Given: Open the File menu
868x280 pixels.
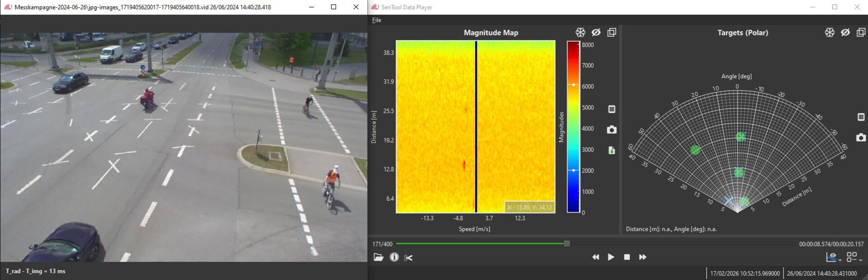Looking at the screenshot, I should (377, 20).
